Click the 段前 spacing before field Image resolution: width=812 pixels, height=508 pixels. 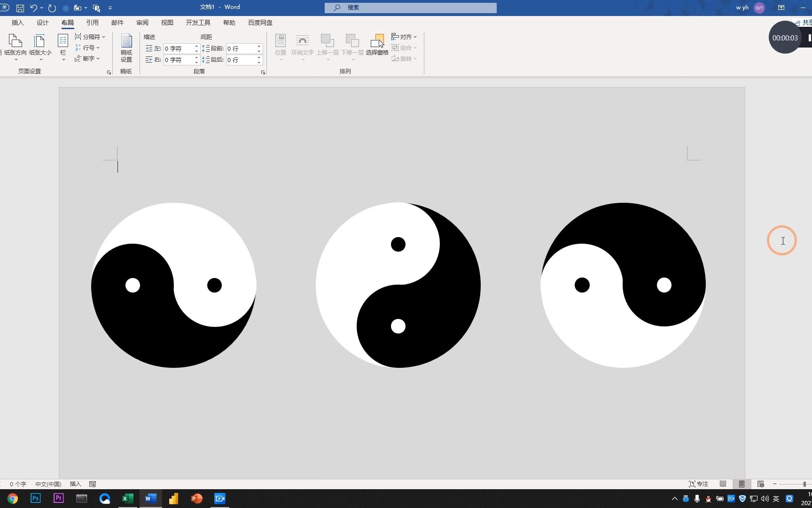[241, 48]
